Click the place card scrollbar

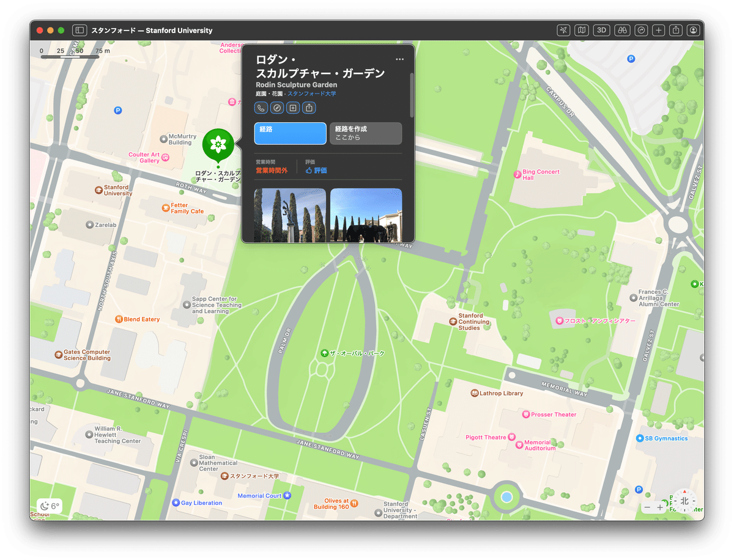pyautogui.click(x=412, y=95)
